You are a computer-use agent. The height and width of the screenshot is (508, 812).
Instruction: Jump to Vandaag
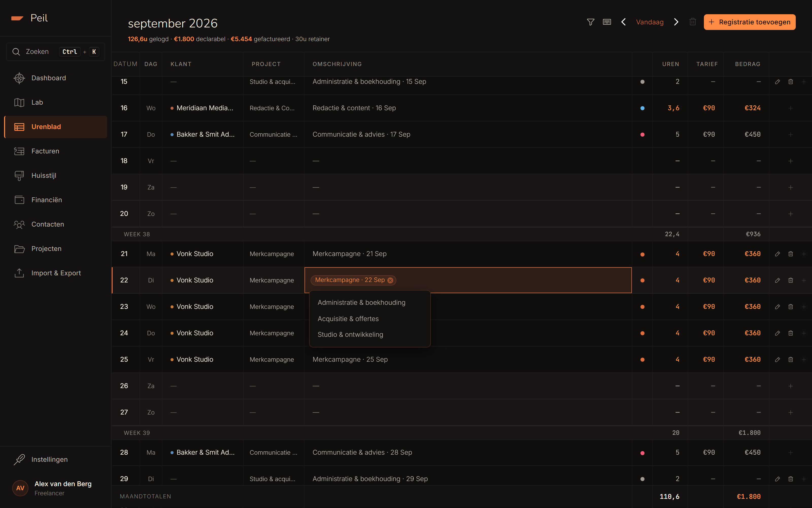(x=650, y=22)
